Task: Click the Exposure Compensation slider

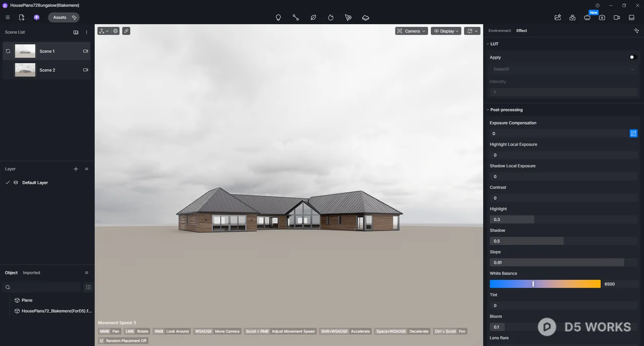Action: click(559, 133)
